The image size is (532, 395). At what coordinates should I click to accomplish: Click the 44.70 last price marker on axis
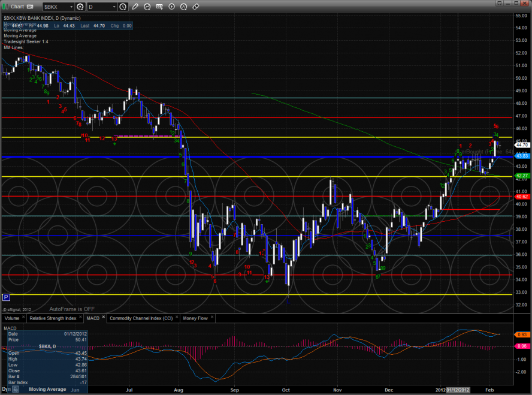pyautogui.click(x=522, y=145)
